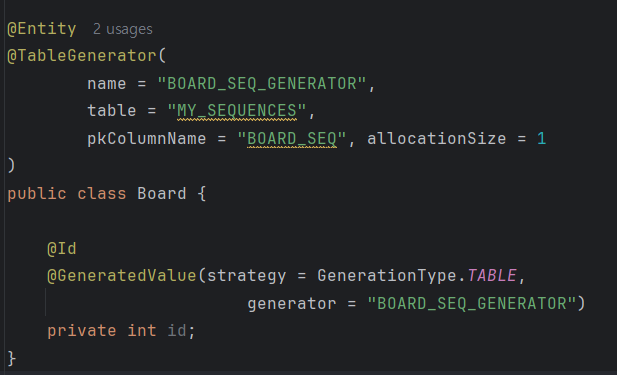Place cursor in "MY_SEQUENCES" string

(x=236, y=111)
